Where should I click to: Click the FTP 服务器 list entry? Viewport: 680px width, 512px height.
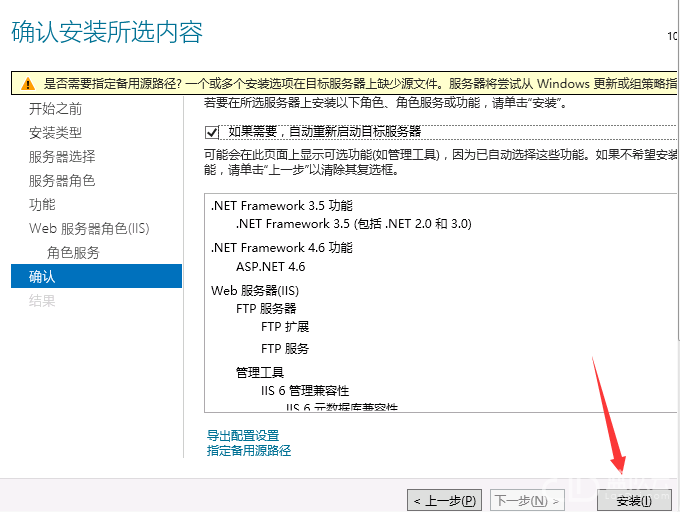point(266,308)
